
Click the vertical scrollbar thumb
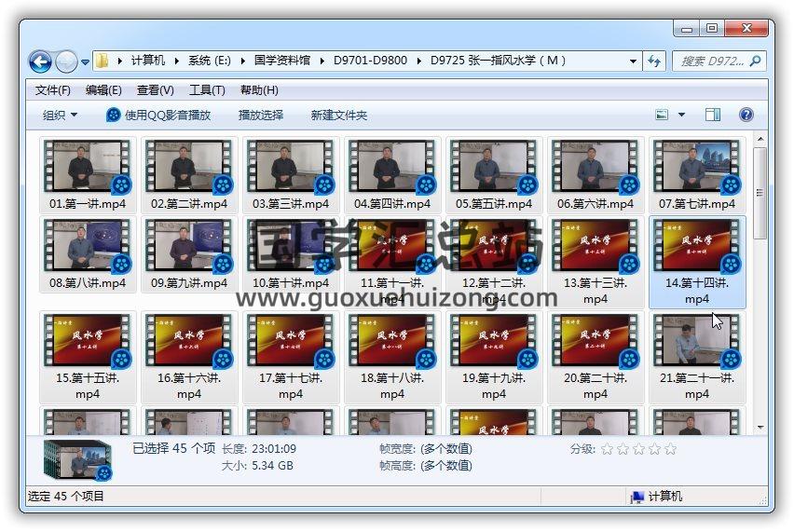point(760,193)
